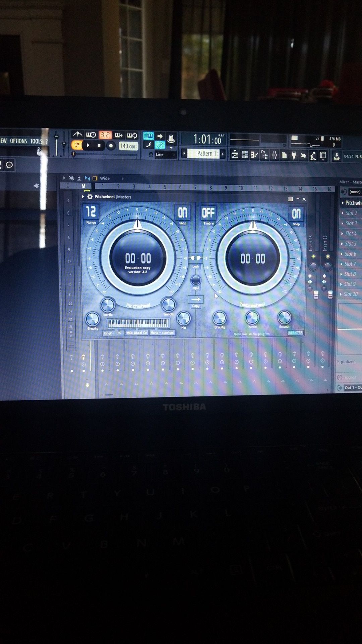This screenshot has width=362, height=644.
Task: Toggle the Pitchwheel Snap ON switch
Action: [182, 213]
